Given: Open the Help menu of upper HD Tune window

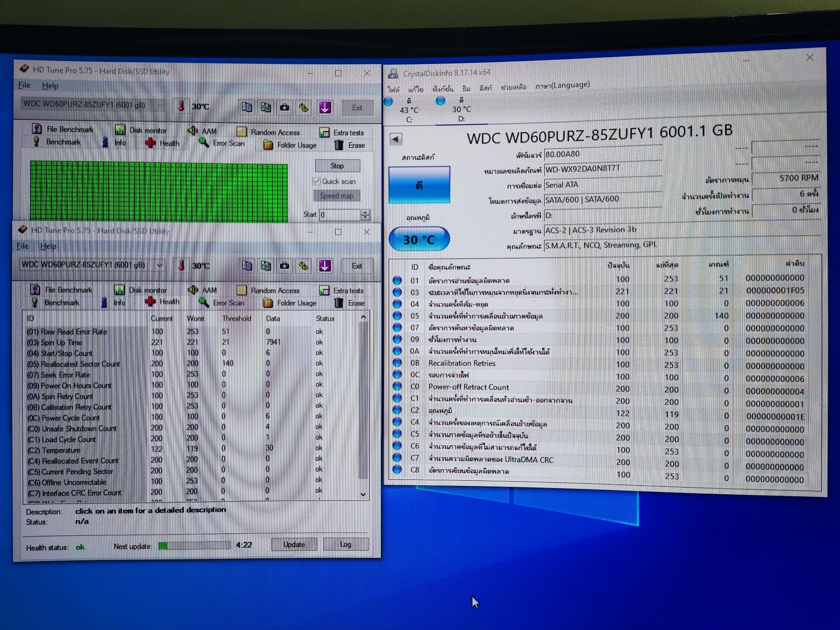Looking at the screenshot, I should (x=50, y=86).
